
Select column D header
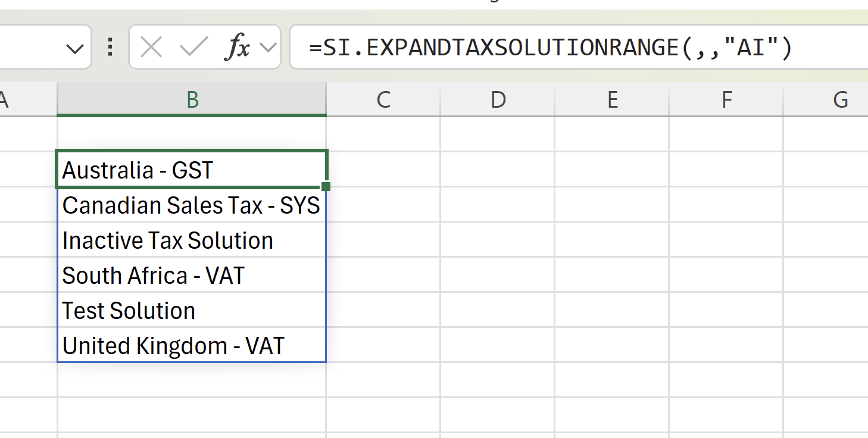click(x=498, y=99)
